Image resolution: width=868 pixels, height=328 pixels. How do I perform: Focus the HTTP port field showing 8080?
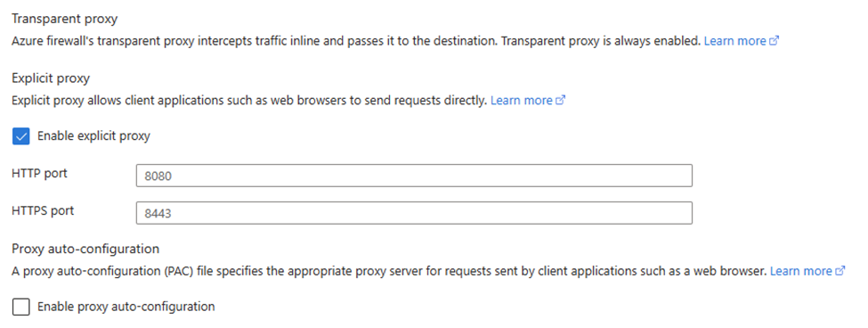point(414,176)
